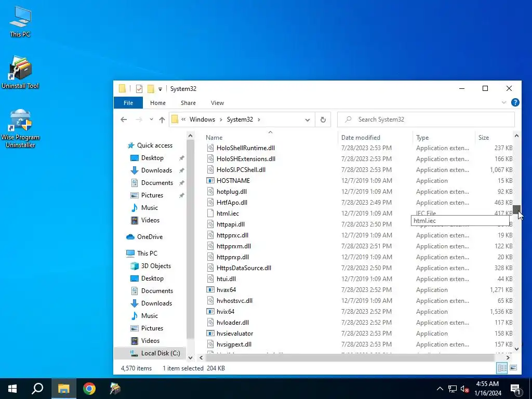This screenshot has height=399, width=532.
Task: Sort by the Date modified column
Action: coord(361,137)
